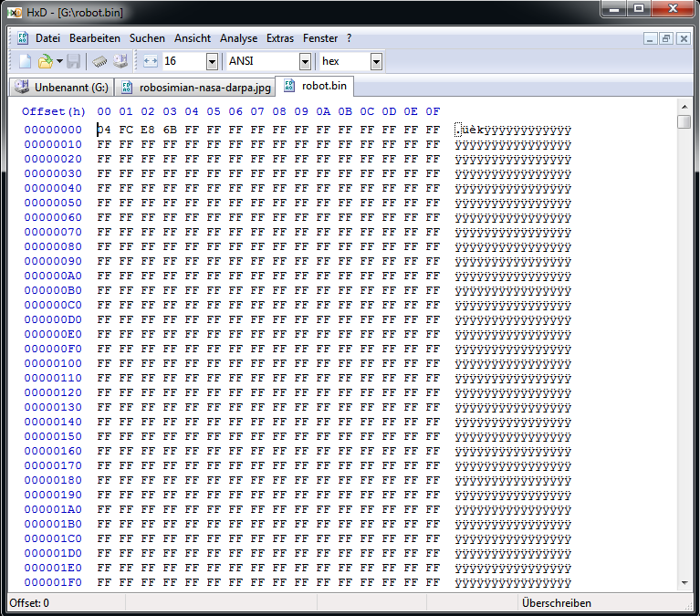Screen dimensions: 700x616
Task: Open the Bearbeiten menu
Action: point(95,38)
